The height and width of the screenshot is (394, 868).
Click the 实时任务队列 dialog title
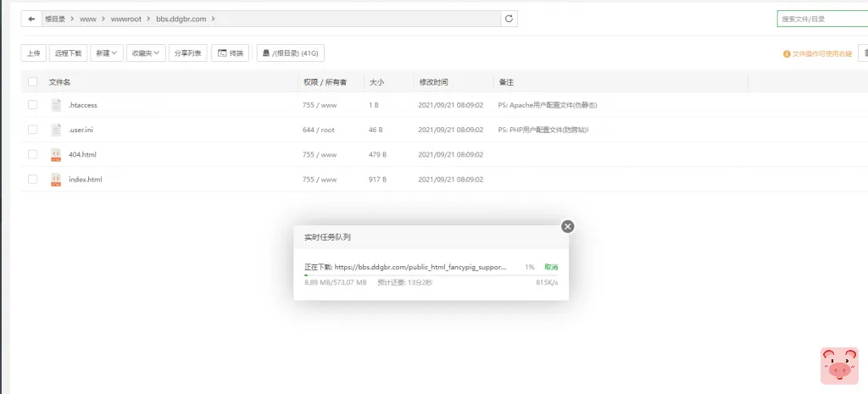click(x=327, y=237)
